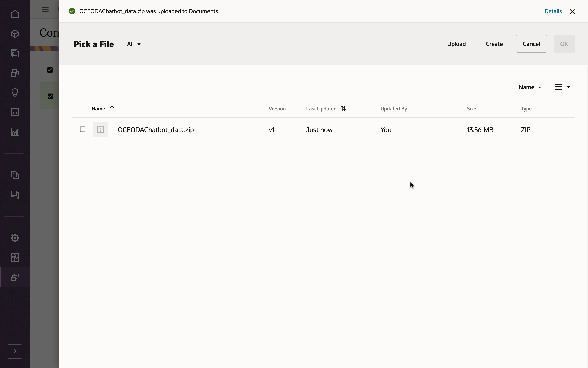
Task: Open the Settings gear in the sidebar
Action: click(x=15, y=238)
